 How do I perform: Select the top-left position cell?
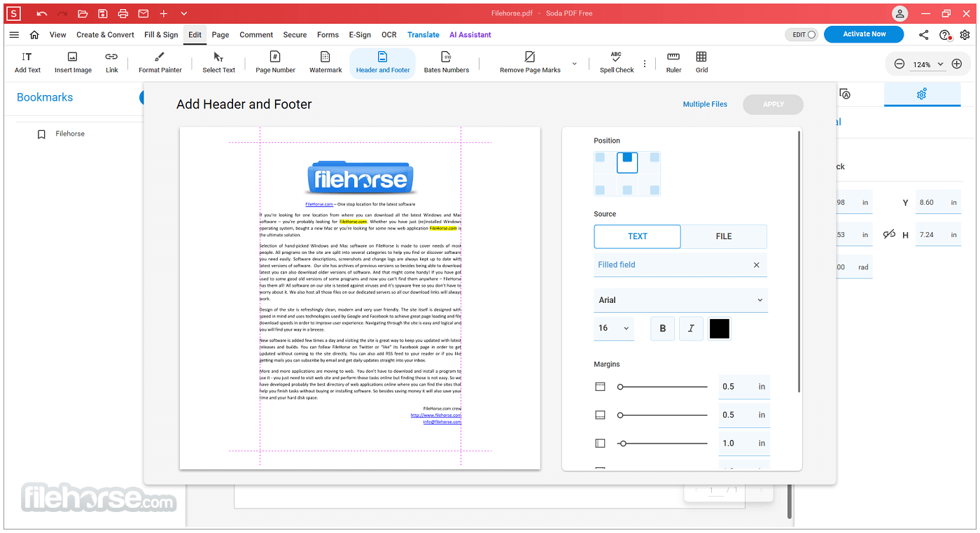click(600, 157)
